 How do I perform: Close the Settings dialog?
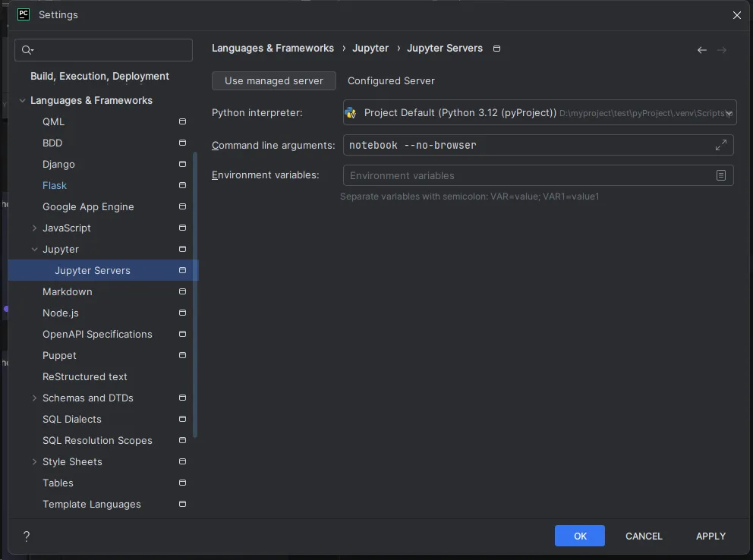(736, 15)
